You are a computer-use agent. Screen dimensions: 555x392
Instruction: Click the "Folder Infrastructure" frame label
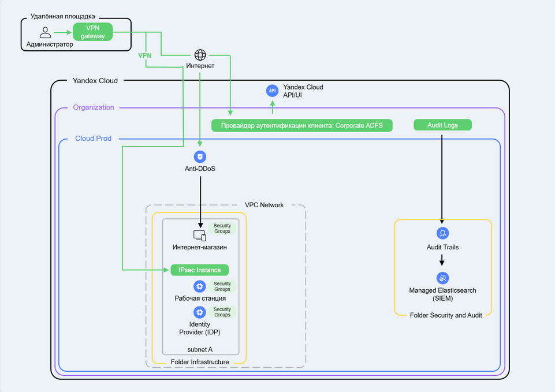point(200,362)
